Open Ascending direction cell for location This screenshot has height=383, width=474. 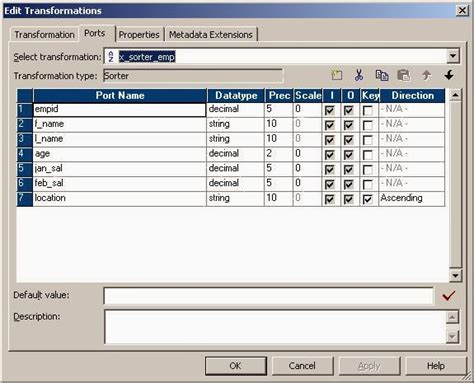pos(412,199)
